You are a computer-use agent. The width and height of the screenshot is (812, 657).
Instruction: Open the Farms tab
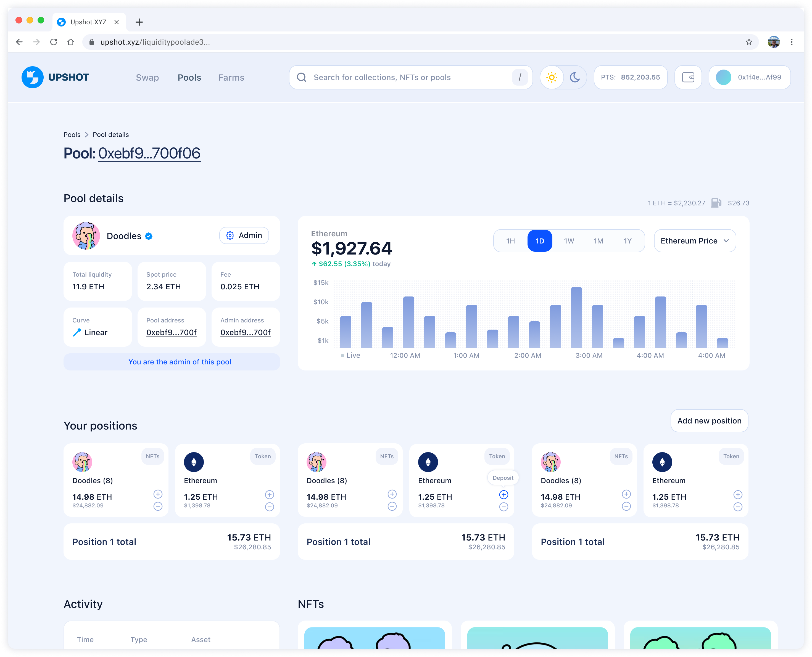point(231,78)
